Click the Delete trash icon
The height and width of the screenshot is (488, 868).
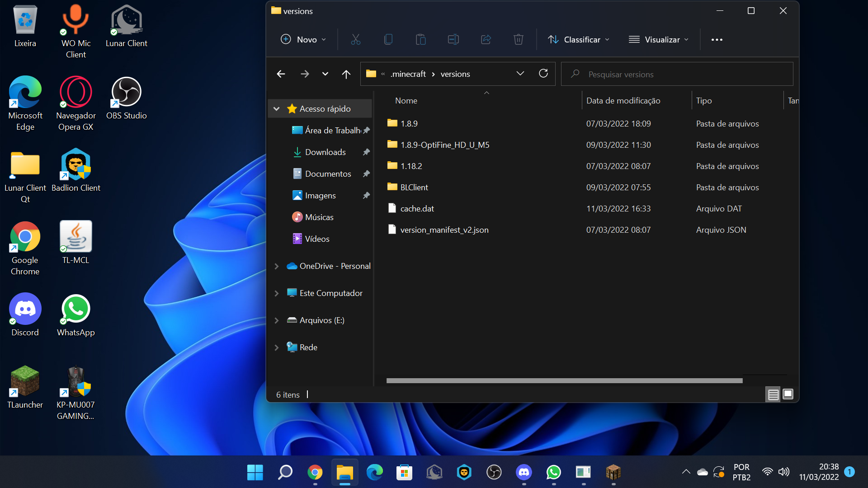pyautogui.click(x=519, y=40)
